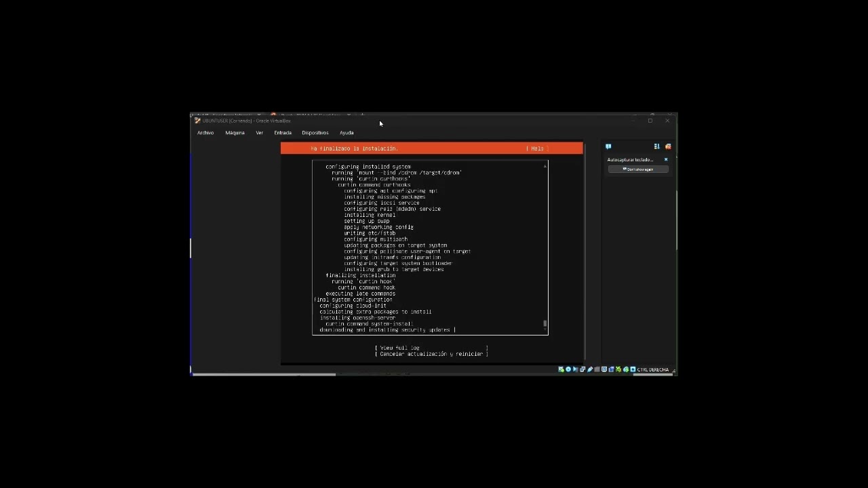Image resolution: width=868 pixels, height=488 pixels.
Task: Click the recording status icon
Action: tap(611, 369)
